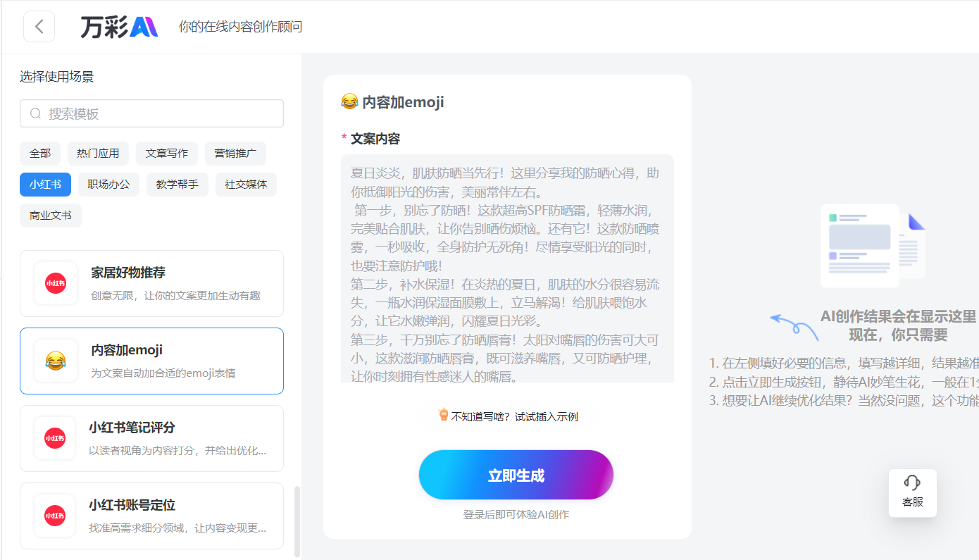Click instruction 1 about 在左侧填好必要的信息
Screen dimensions: 979x560
point(844,363)
